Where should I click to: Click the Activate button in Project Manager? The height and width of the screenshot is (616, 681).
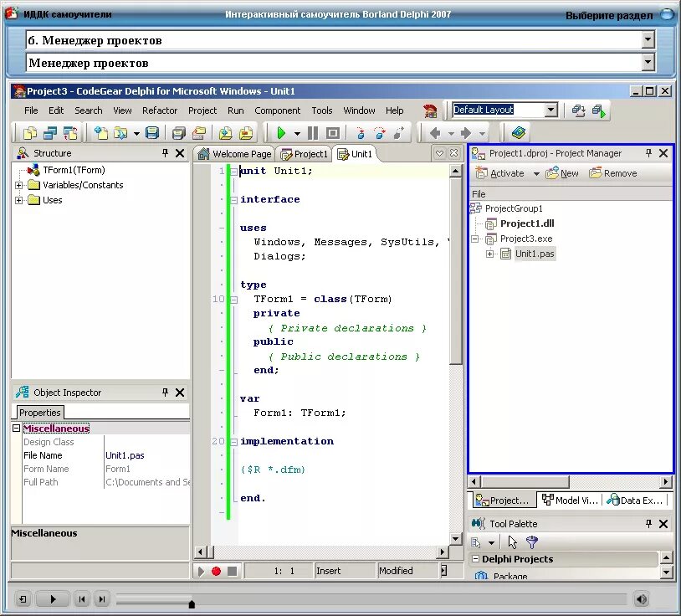pos(500,173)
